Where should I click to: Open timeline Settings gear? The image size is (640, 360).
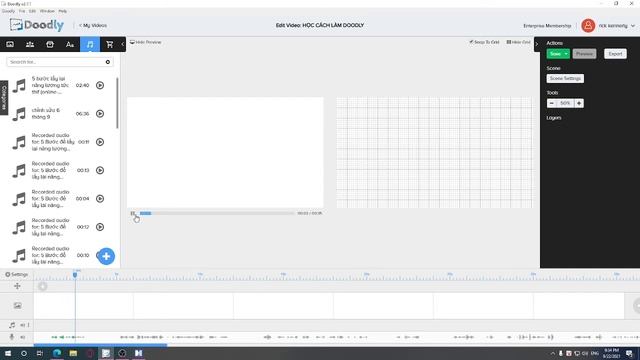coord(17,274)
